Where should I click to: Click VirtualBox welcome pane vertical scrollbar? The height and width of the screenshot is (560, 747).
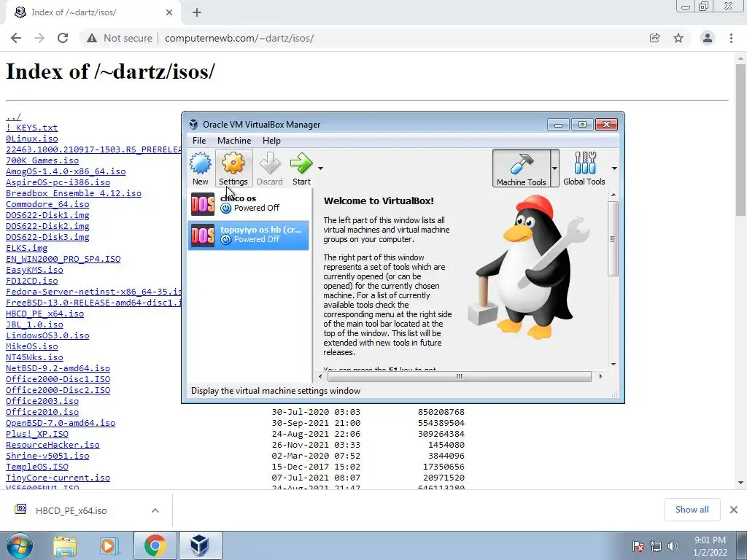(613, 238)
